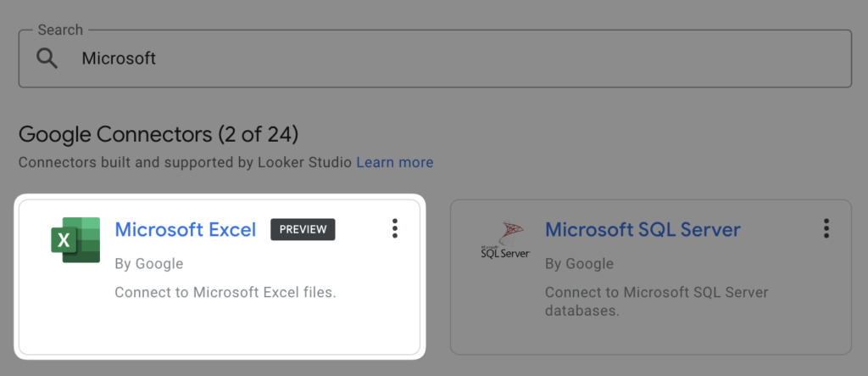
Task: Click 'Connectors built and supported by Looker Studio' text
Action: tap(186, 162)
